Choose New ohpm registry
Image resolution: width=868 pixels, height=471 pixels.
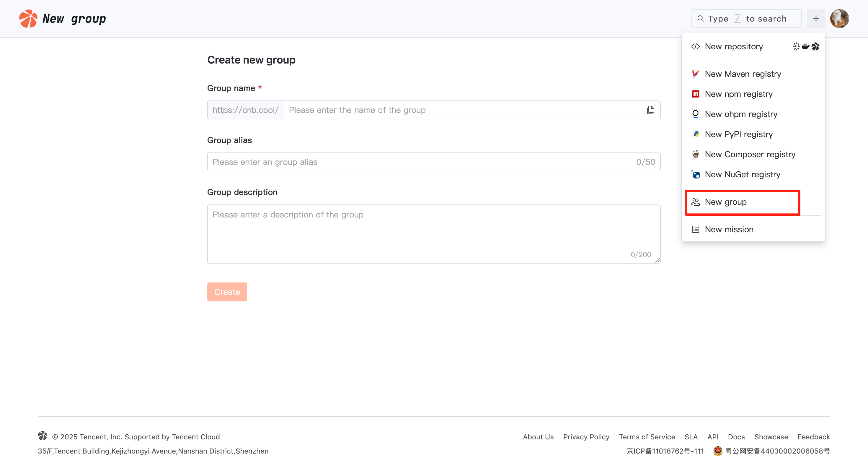coord(741,114)
